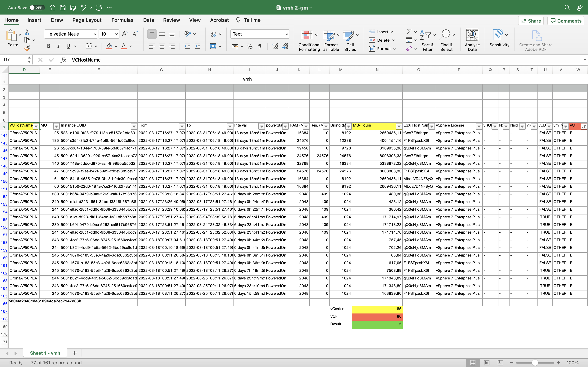
Task: Click the Increase Font Size icon
Action: pyautogui.click(x=125, y=34)
